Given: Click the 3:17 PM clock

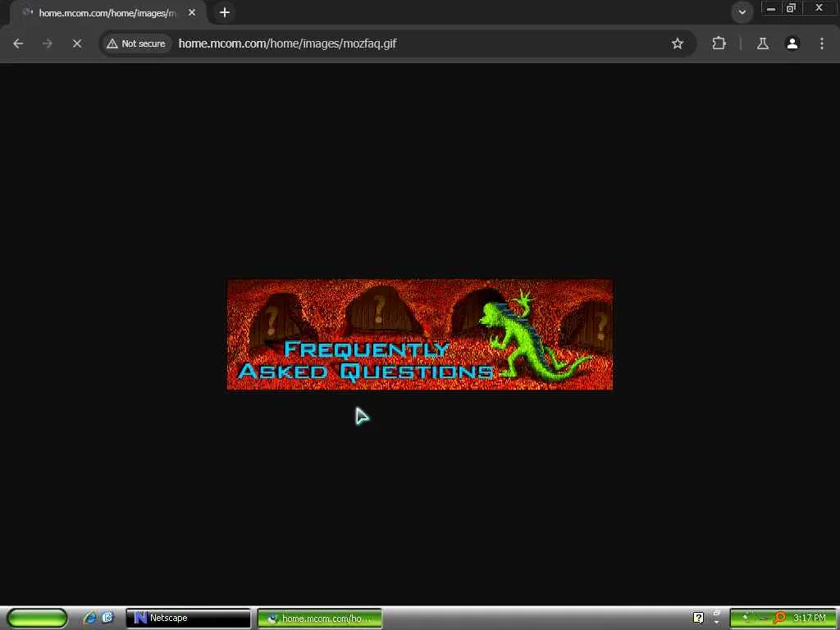Looking at the screenshot, I should (809, 618).
